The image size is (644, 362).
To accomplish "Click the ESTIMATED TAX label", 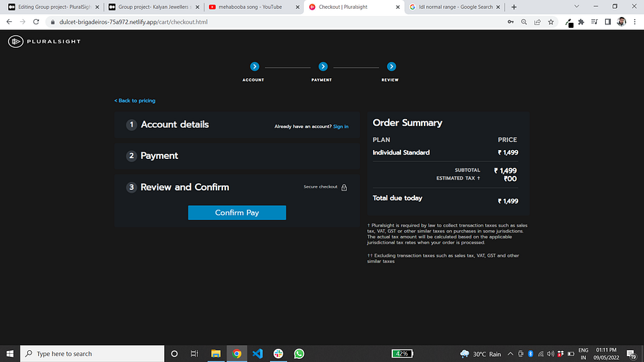I will (x=458, y=178).
